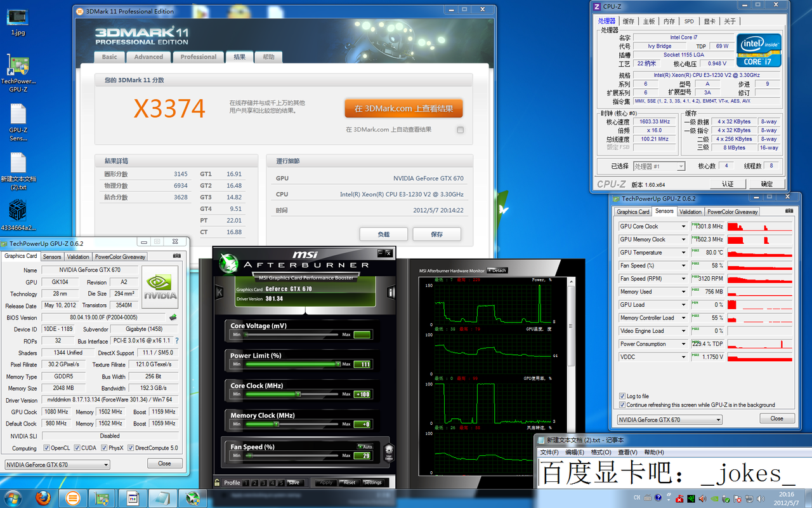Check the 3DMark.com auto-view results checkbox
Viewport: 812px width, 508px height.
pyautogui.click(x=461, y=130)
